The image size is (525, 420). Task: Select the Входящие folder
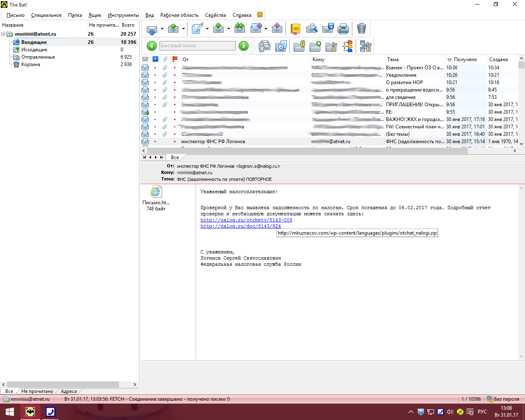[x=34, y=42]
